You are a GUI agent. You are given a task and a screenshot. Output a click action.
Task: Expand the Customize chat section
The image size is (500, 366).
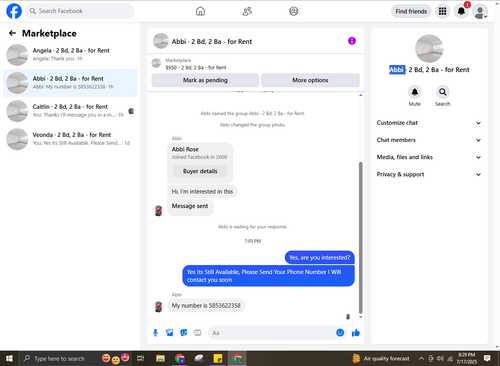click(429, 123)
